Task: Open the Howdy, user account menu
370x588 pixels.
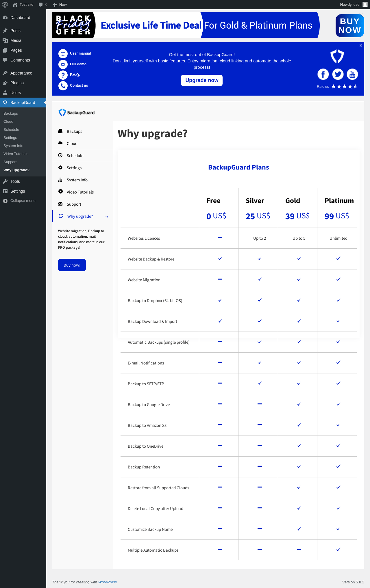Action: (353, 5)
